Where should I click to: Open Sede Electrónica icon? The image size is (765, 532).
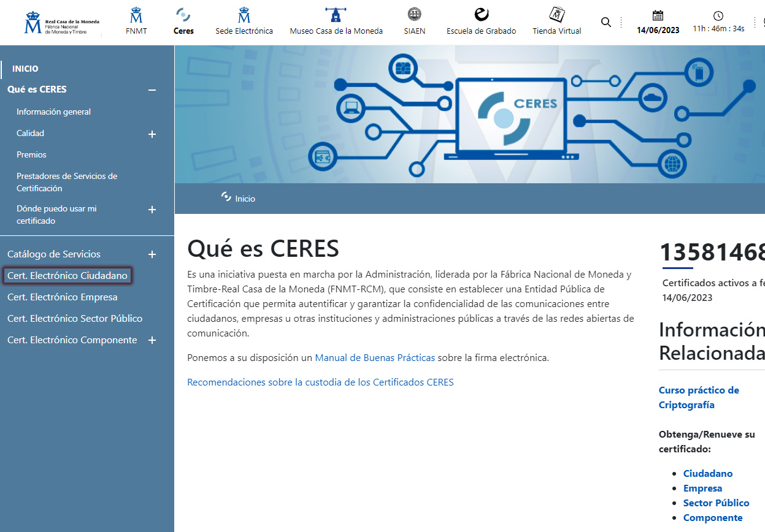pos(244,15)
